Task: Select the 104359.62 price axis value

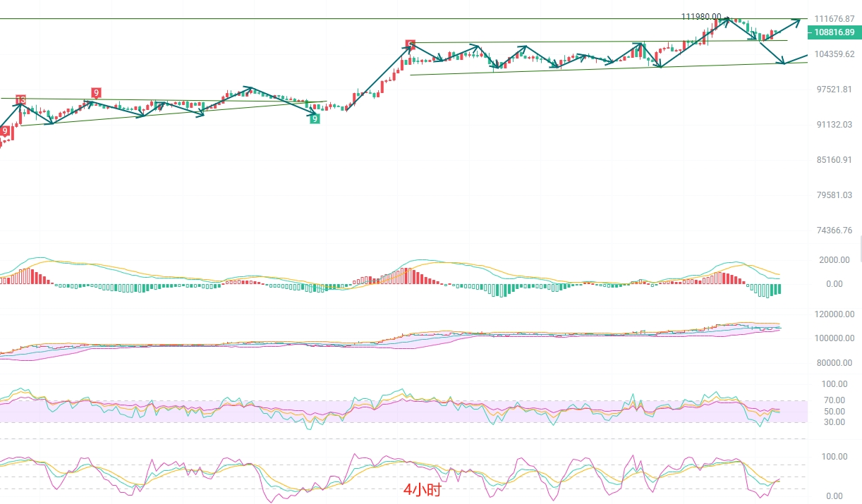Action: (834, 54)
